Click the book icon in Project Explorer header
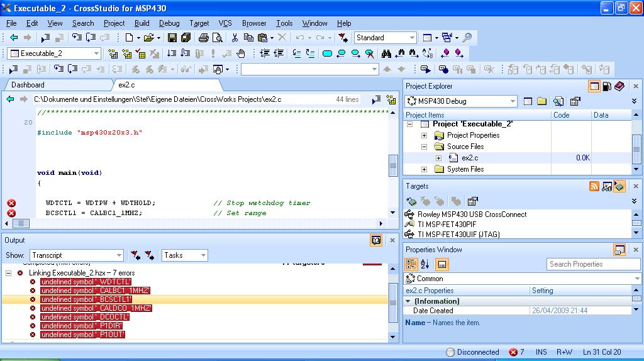This screenshot has height=361, width=644. 619,86
